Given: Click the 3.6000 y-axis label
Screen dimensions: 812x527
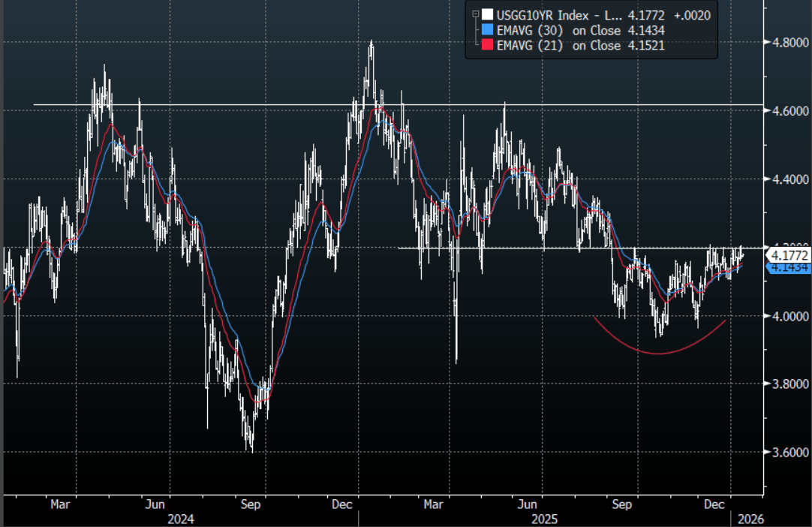Looking at the screenshot, I should point(786,452).
